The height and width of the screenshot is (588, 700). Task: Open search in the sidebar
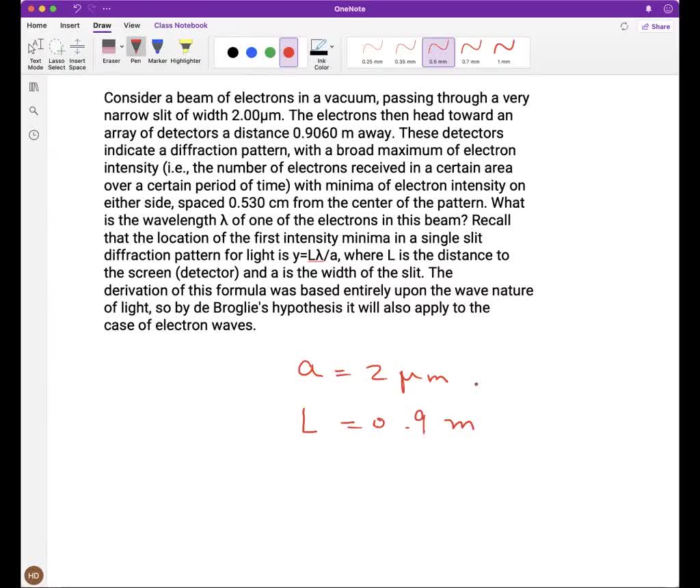[33, 110]
